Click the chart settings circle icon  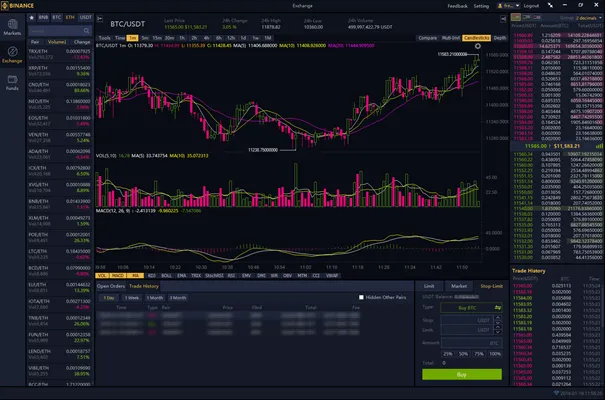(x=478, y=46)
